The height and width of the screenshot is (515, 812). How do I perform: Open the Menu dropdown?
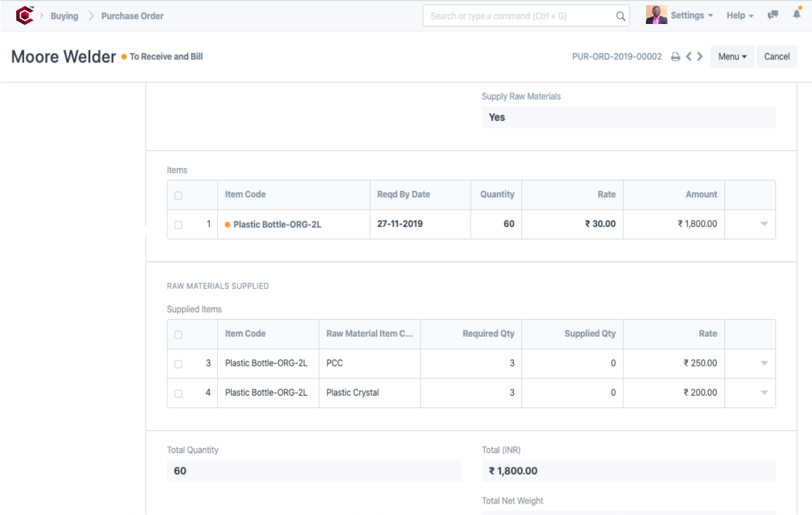click(732, 56)
